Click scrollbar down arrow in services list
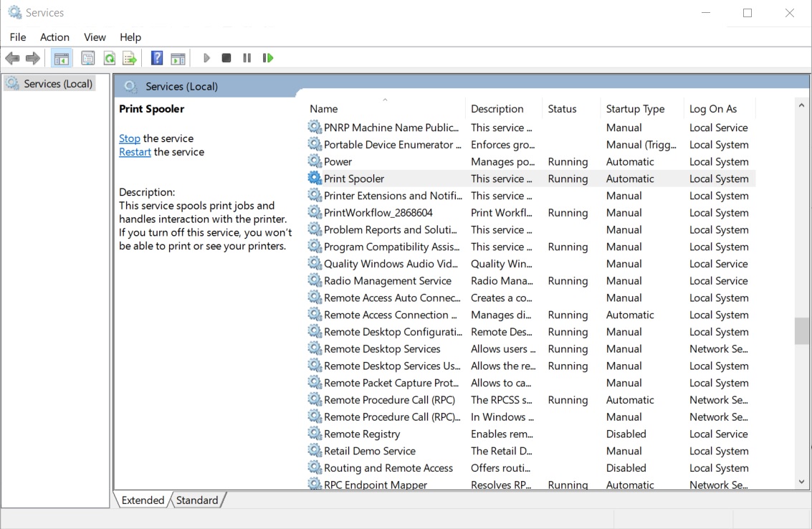This screenshot has width=812, height=529. 801,482
